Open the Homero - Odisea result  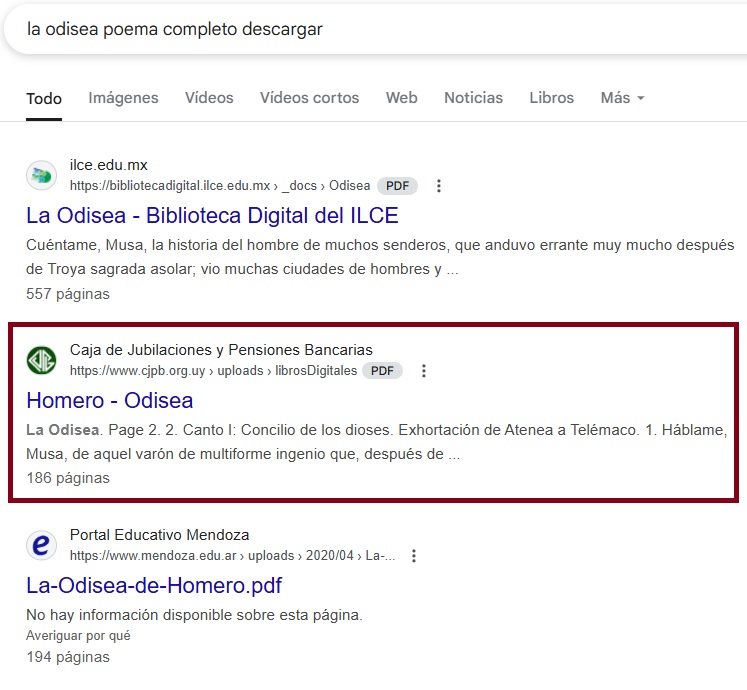point(110,400)
